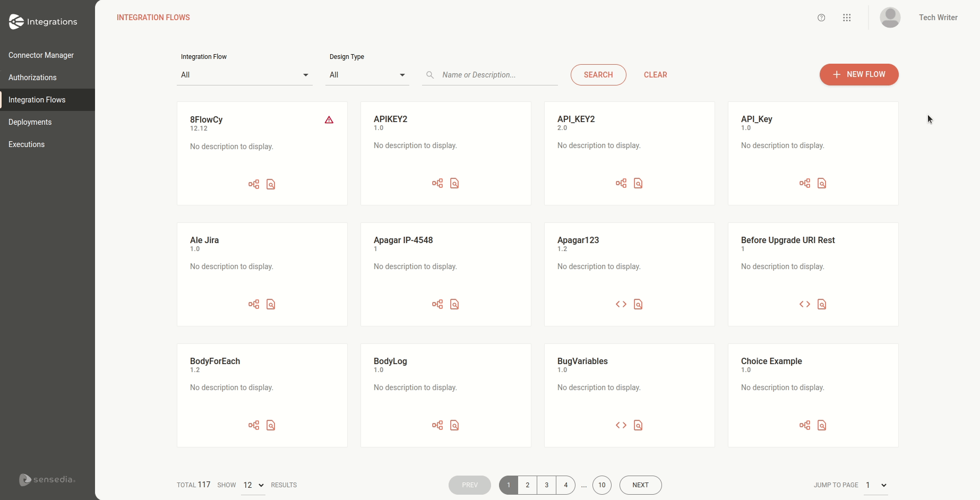Click the sensedia logo at bottom left
The image size is (980, 500).
47,479
